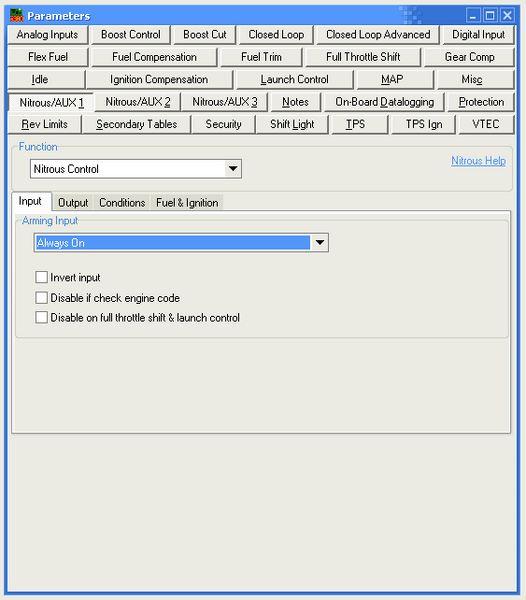Open the Conditions sub-tab
The height and width of the screenshot is (600, 526).
click(x=122, y=202)
